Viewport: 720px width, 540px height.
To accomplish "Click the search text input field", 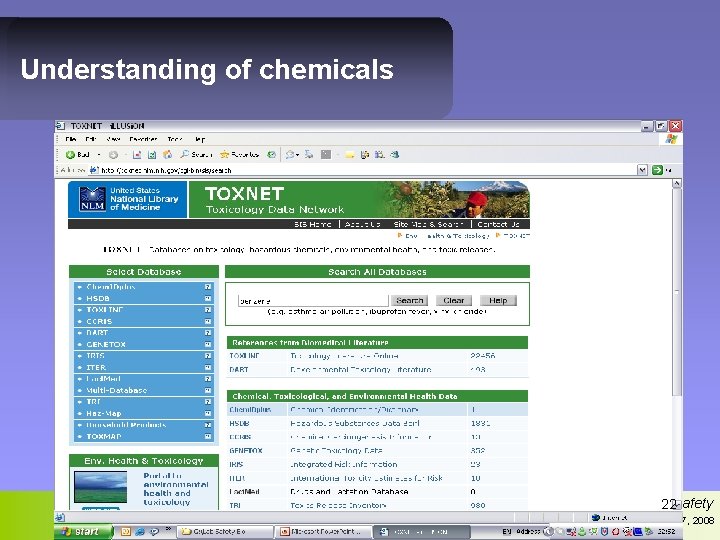I will point(313,301).
